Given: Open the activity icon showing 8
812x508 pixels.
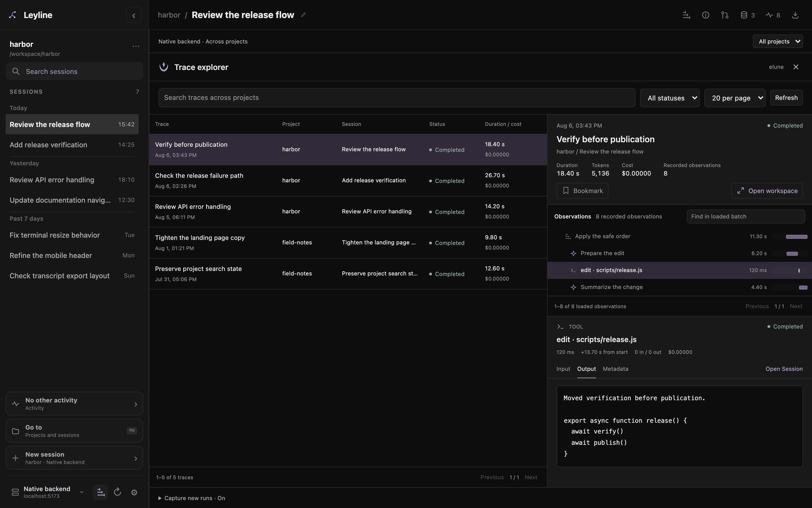Looking at the screenshot, I should click(x=773, y=15).
